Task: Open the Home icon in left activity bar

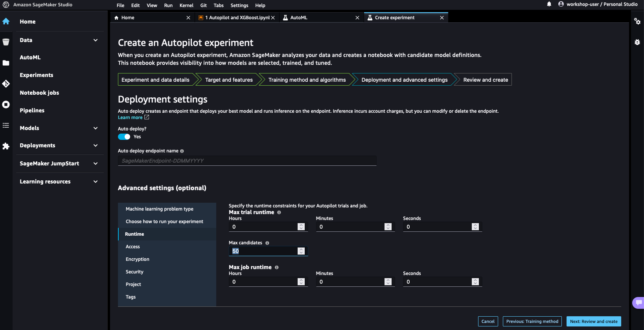Action: pyautogui.click(x=6, y=21)
